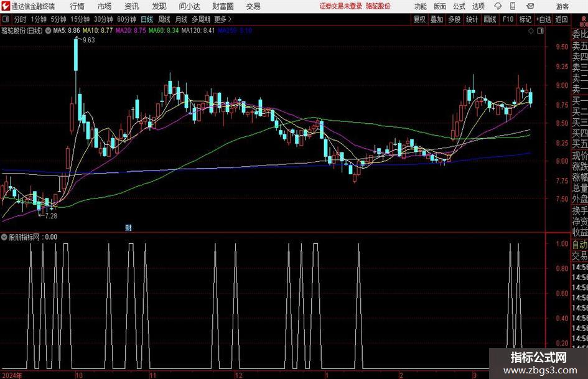
Task: Open the 问小达 menu
Action: (x=189, y=6)
